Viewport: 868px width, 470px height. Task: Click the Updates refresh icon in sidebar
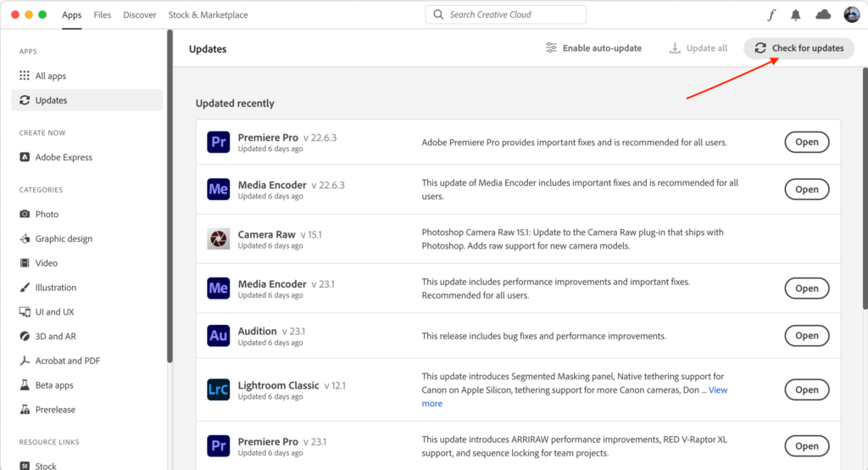(x=25, y=100)
